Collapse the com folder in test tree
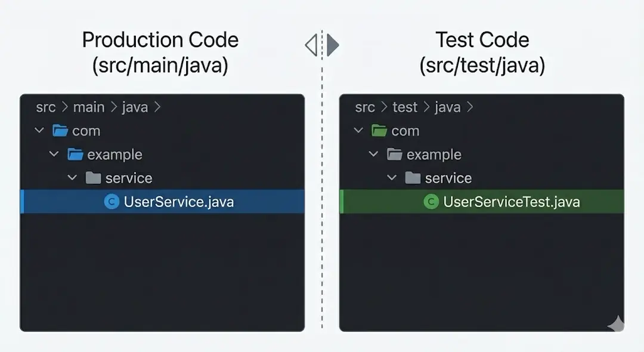 pyautogui.click(x=358, y=131)
